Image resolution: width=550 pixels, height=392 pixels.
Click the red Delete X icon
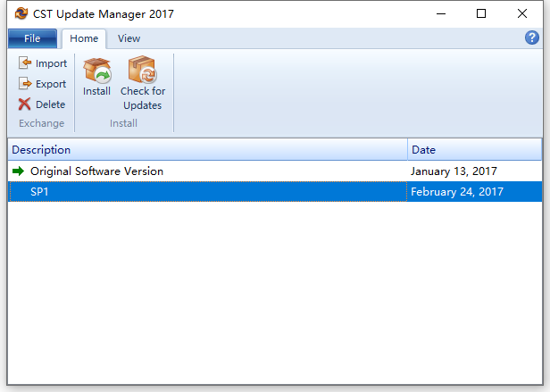(x=25, y=104)
